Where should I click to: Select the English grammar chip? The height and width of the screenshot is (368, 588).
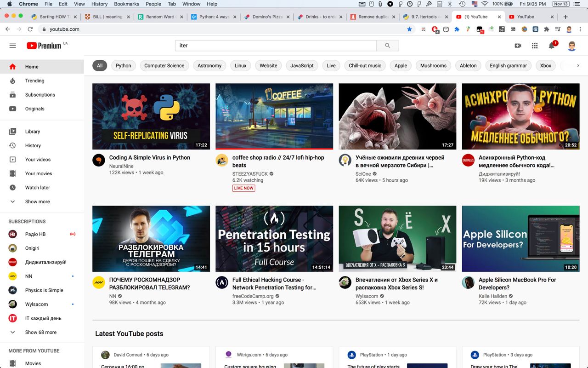(508, 66)
